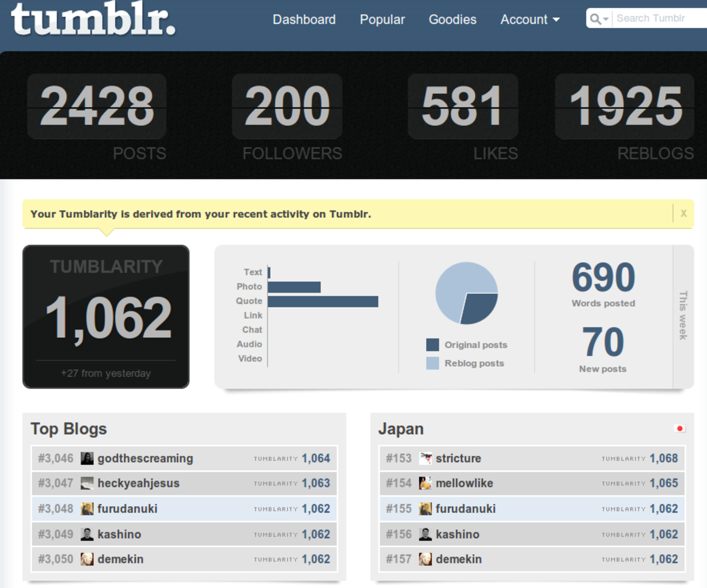Viewport: 707px width, 588px height.
Task: Open kashino link in Japan list
Action: [x=457, y=534]
